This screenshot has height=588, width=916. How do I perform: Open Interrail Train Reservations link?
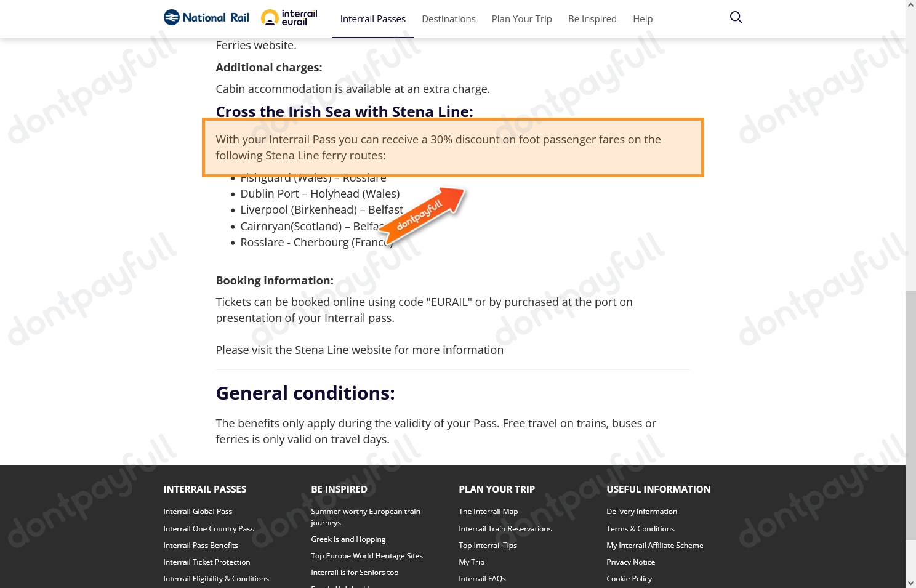505,529
